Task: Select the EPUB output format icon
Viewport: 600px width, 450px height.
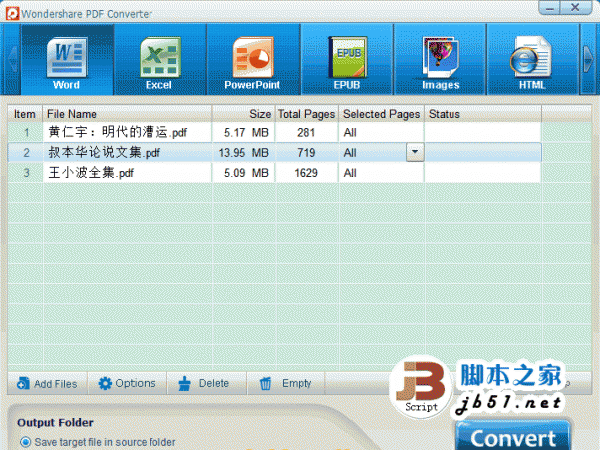Action: (x=347, y=59)
